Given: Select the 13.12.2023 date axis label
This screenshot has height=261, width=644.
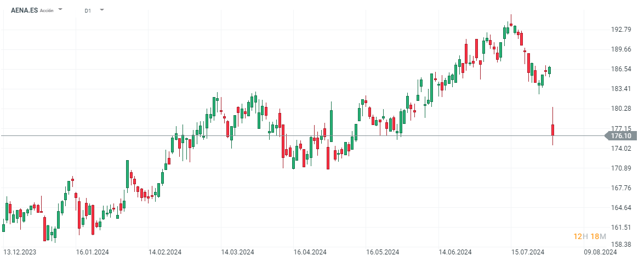Looking at the screenshot, I should (20, 252).
